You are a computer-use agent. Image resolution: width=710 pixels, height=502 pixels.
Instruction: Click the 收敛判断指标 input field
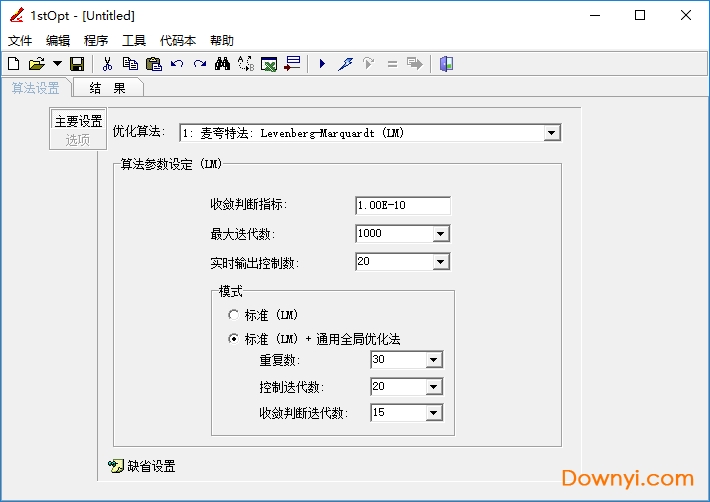tap(402, 205)
